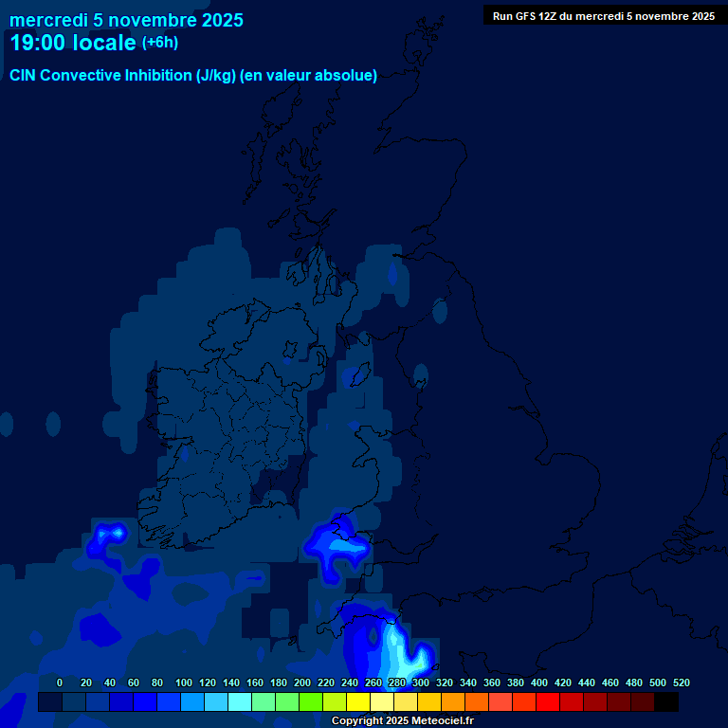Click the "520" value label on the scale
Screen dimensions: 728x728
click(681, 682)
